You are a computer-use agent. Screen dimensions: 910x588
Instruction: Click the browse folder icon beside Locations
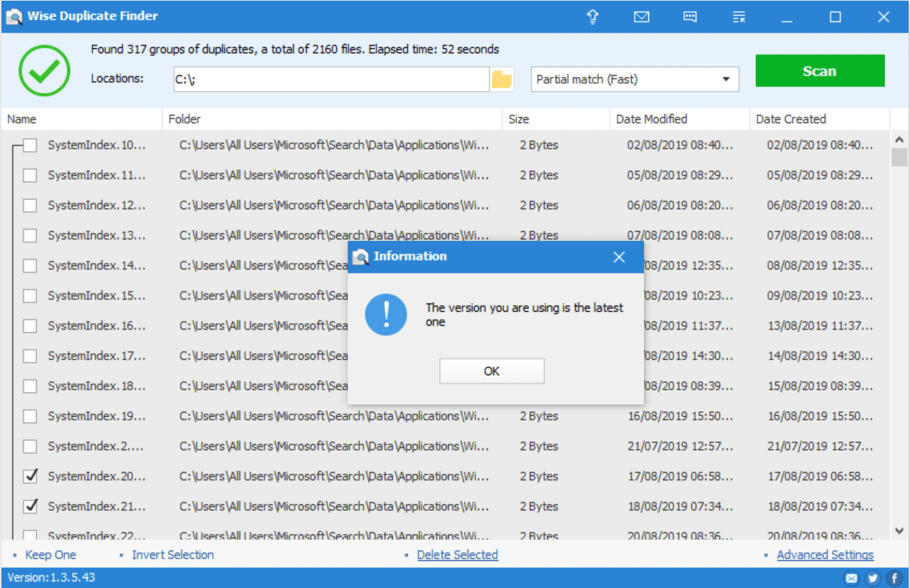pos(502,80)
